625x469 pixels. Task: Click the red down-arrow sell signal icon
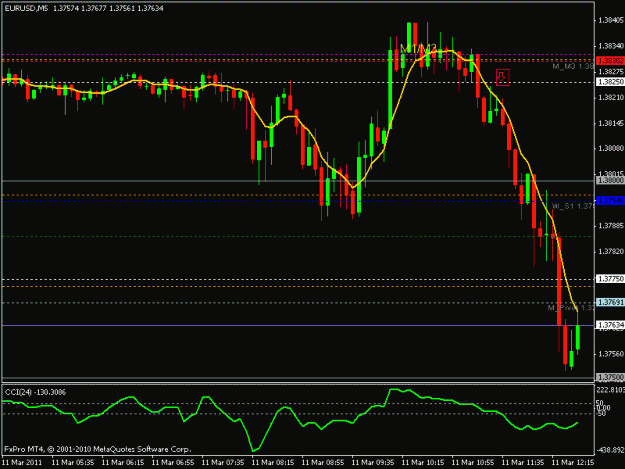coord(502,77)
